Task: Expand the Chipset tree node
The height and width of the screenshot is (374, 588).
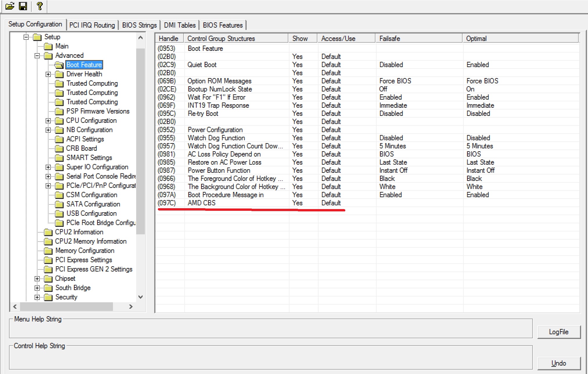Action: click(37, 279)
